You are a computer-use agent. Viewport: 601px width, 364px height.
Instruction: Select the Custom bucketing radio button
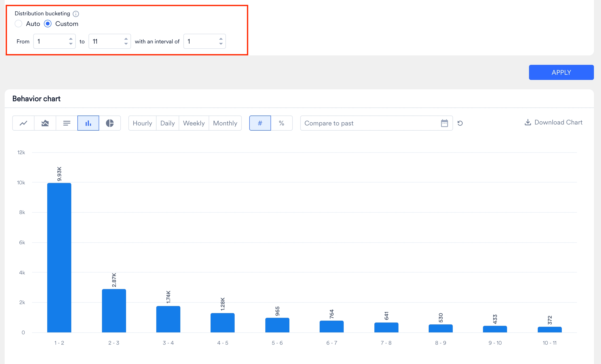point(48,24)
